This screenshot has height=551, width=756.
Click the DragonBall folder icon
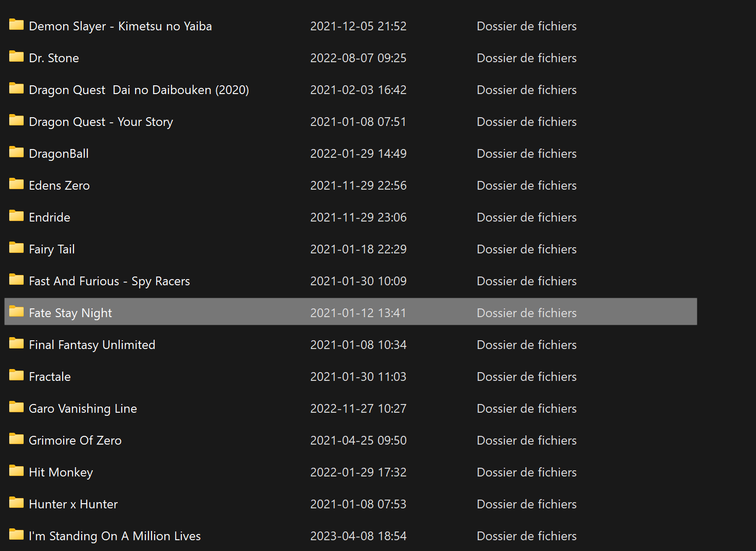pyautogui.click(x=16, y=152)
